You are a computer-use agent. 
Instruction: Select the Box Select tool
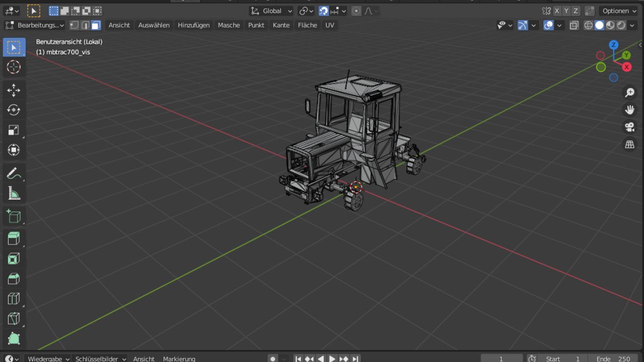[14, 47]
